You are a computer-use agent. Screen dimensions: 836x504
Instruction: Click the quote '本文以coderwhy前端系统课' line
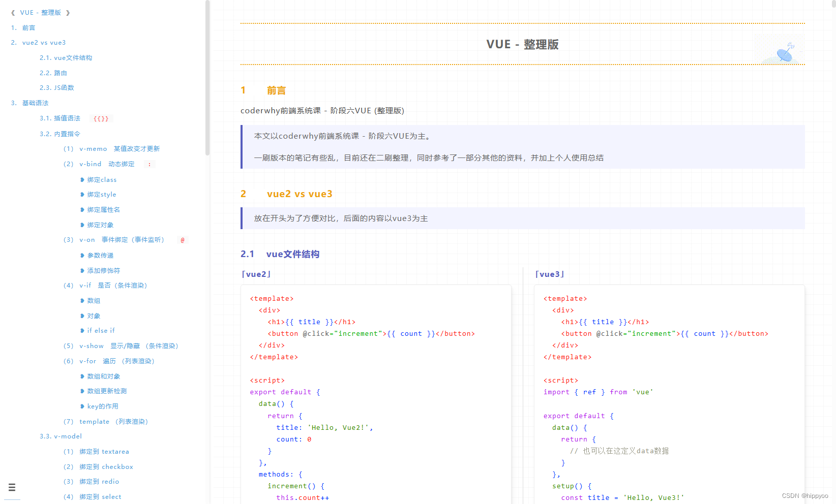[343, 136]
